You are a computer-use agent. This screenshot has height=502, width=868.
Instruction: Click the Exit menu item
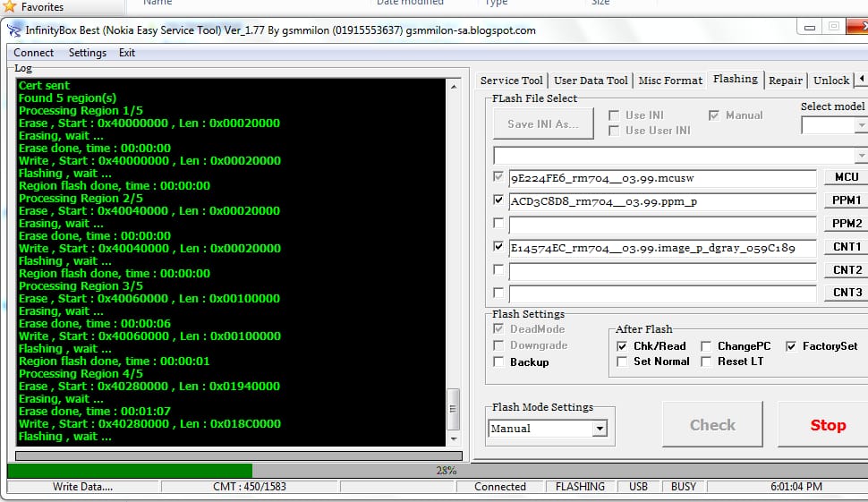click(127, 53)
